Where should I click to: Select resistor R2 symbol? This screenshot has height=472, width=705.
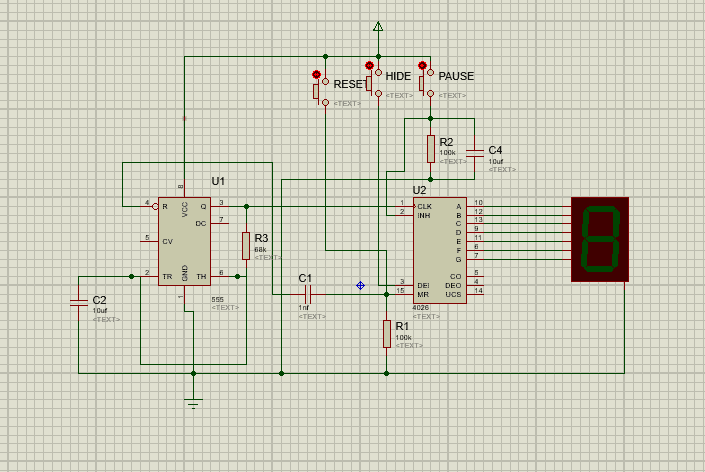coord(431,149)
